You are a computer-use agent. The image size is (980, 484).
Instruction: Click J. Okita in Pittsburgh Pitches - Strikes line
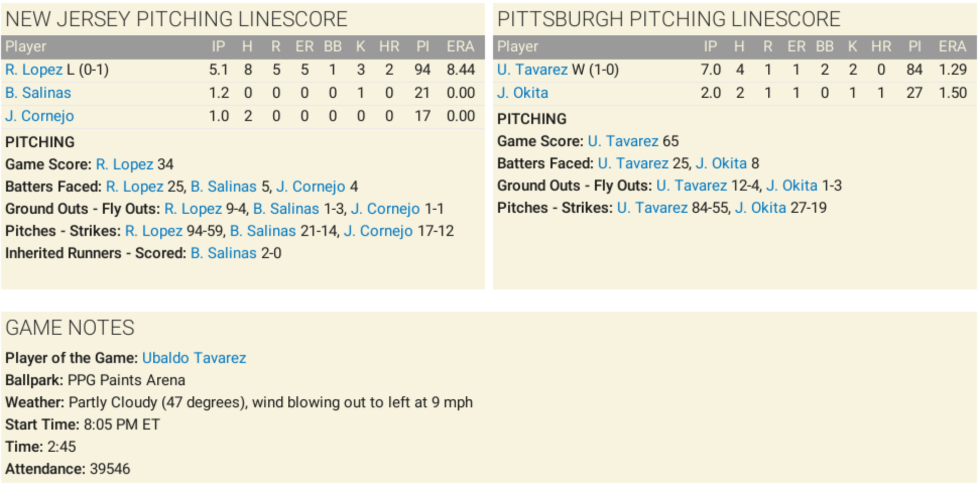tap(760, 208)
